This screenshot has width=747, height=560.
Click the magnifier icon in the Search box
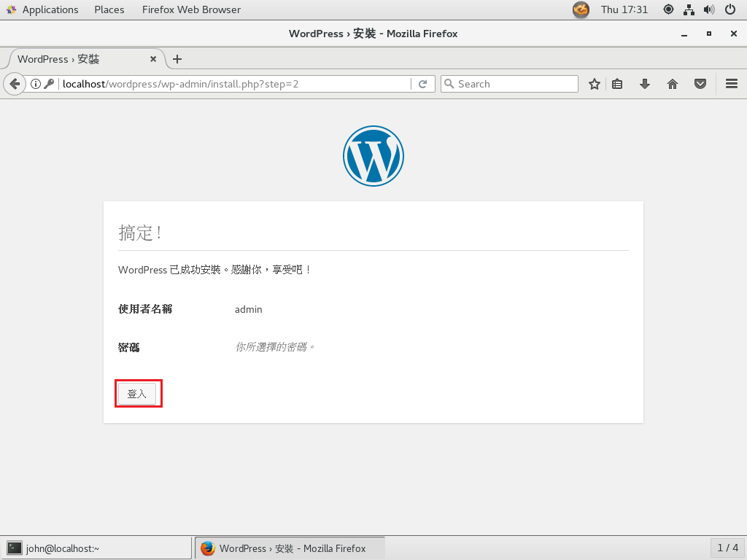(449, 84)
